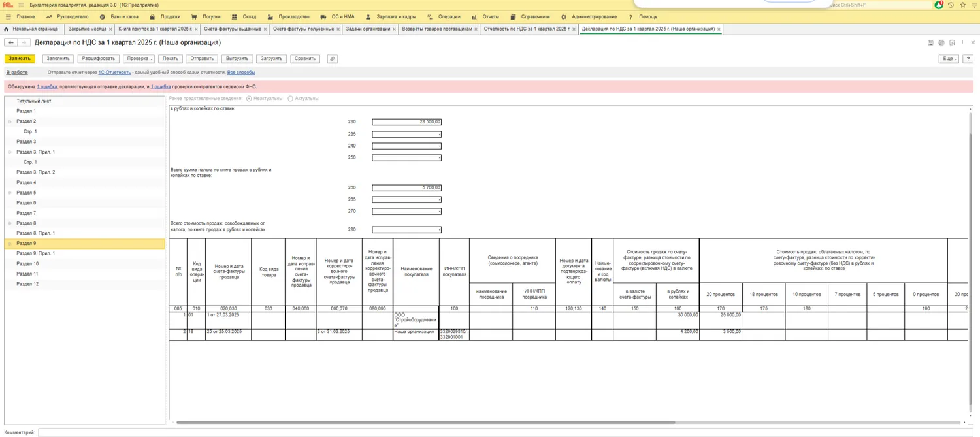The image size is (980, 437).
Task: Close the Счета-фактуры выданные tab
Action: coord(265,29)
